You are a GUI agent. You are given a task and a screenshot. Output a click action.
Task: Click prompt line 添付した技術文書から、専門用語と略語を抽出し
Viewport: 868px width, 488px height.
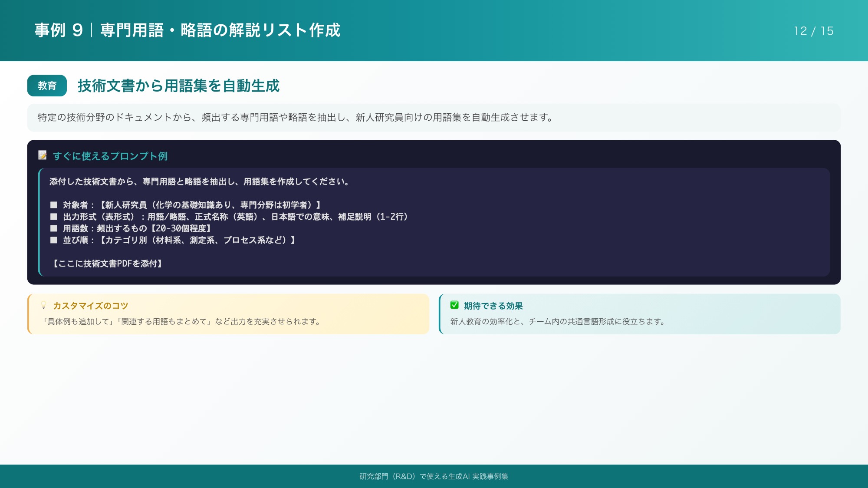click(x=199, y=181)
